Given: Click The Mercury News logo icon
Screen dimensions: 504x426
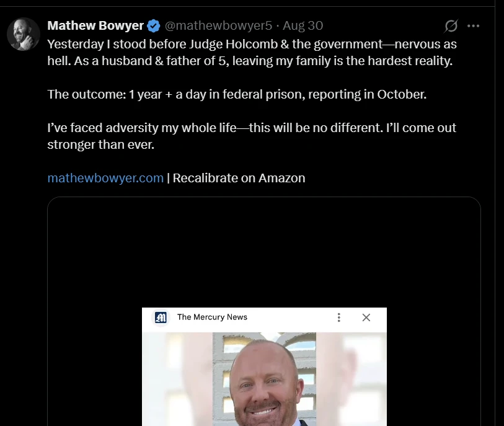Looking at the screenshot, I should pos(161,317).
